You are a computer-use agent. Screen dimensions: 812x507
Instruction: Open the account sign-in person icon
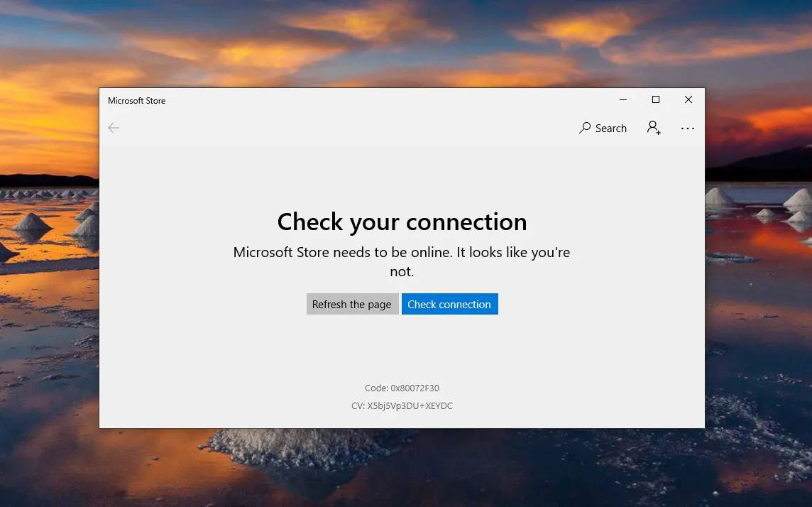click(x=654, y=128)
